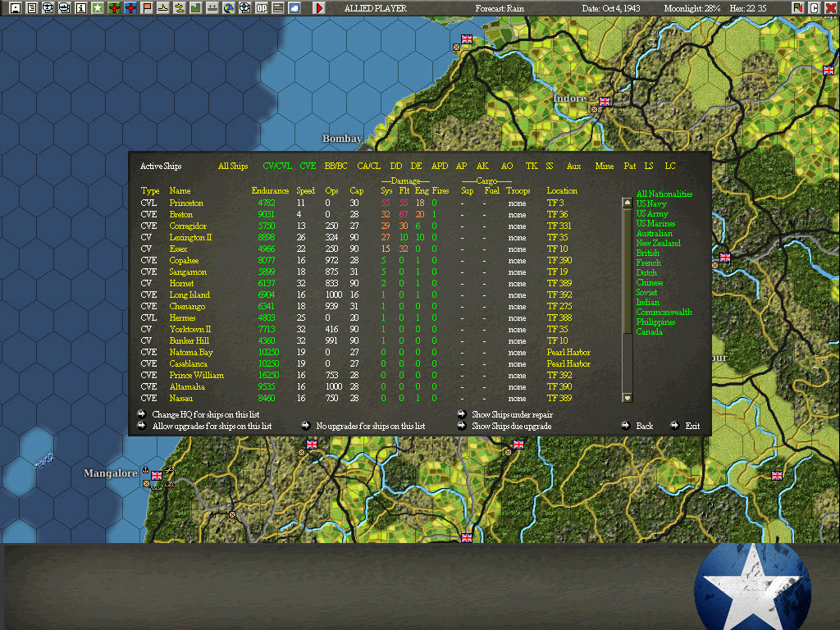Filter list by SS submarines
Screen dimensions: 840x630
point(549,166)
